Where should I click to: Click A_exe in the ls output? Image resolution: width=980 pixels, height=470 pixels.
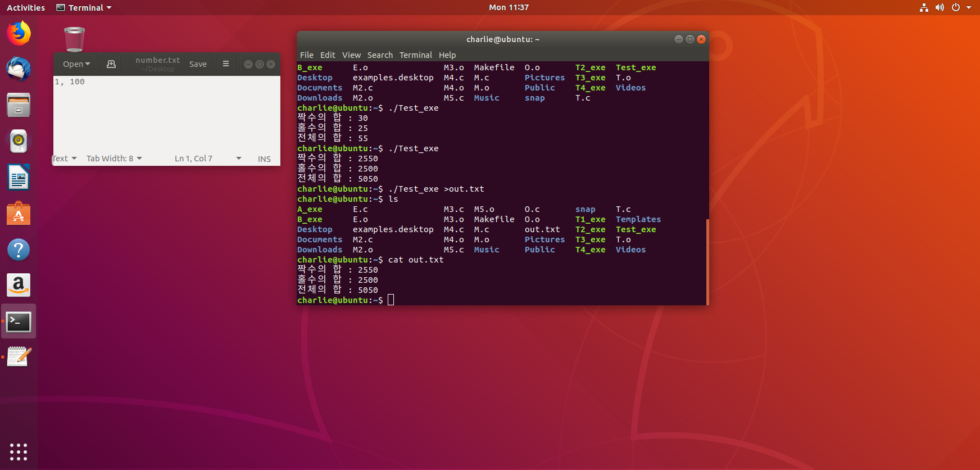coord(310,209)
